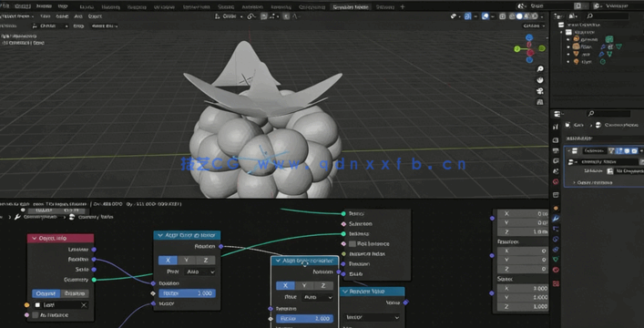Select Z axis in second Align Euler node
The image size is (644, 328).
(x=323, y=286)
